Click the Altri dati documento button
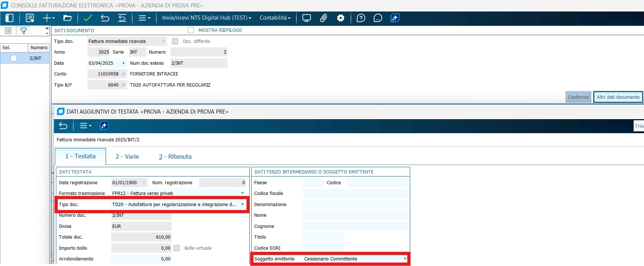The width and height of the screenshot is (644, 266). pos(618,97)
